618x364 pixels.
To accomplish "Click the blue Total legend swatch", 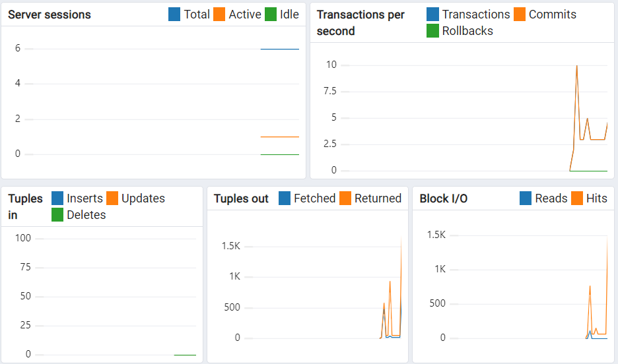I will (x=174, y=15).
